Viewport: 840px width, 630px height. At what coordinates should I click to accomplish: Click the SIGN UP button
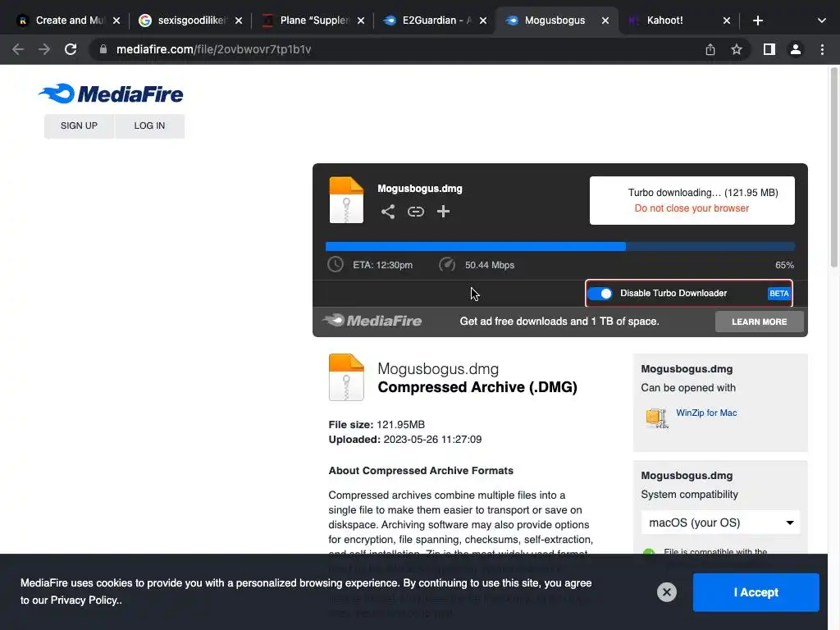pyautogui.click(x=79, y=126)
